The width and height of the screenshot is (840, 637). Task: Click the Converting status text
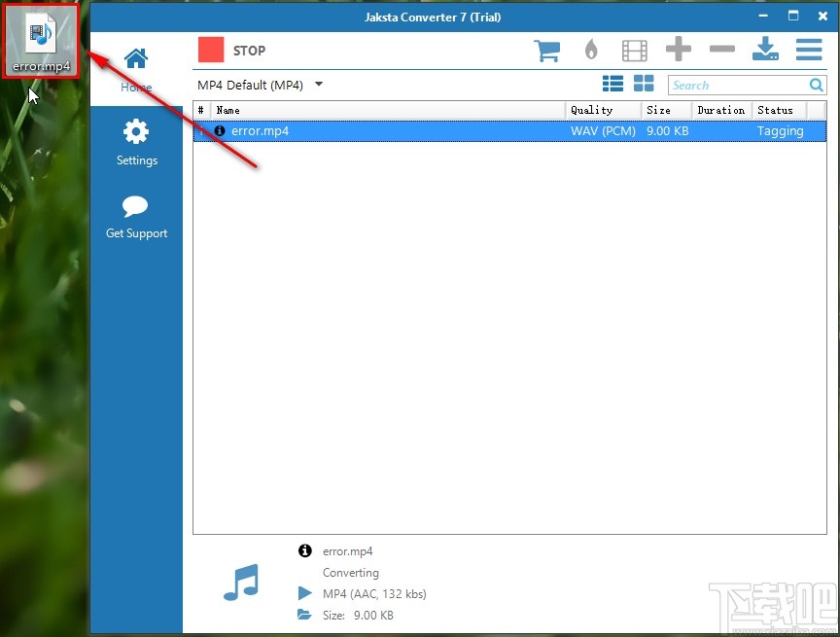click(x=351, y=573)
